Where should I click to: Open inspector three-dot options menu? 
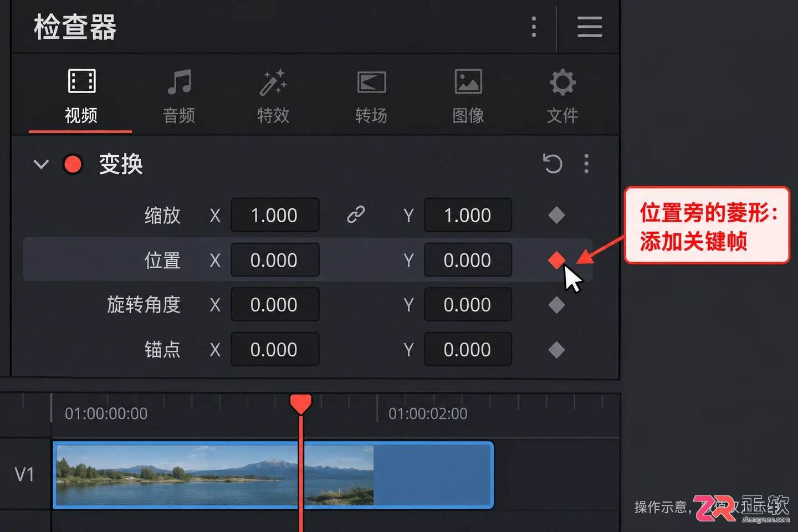534,27
